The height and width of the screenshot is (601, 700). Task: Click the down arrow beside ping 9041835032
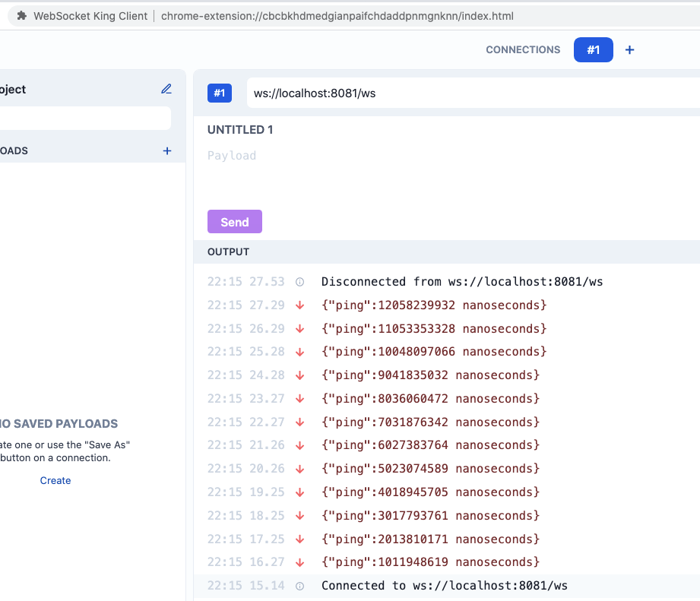click(300, 375)
